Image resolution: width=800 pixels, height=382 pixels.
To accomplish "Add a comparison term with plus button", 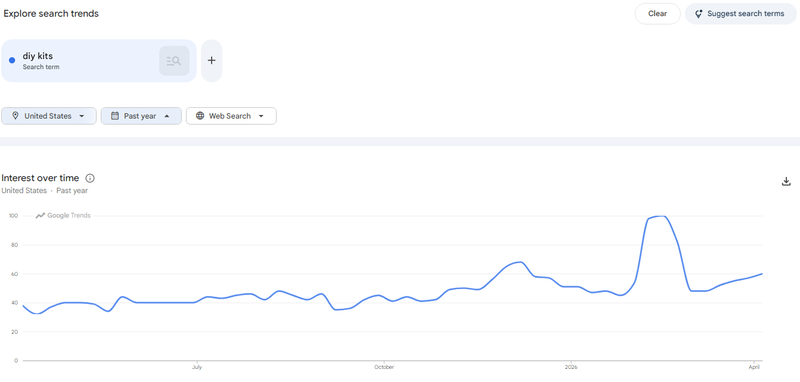I will pos(211,61).
